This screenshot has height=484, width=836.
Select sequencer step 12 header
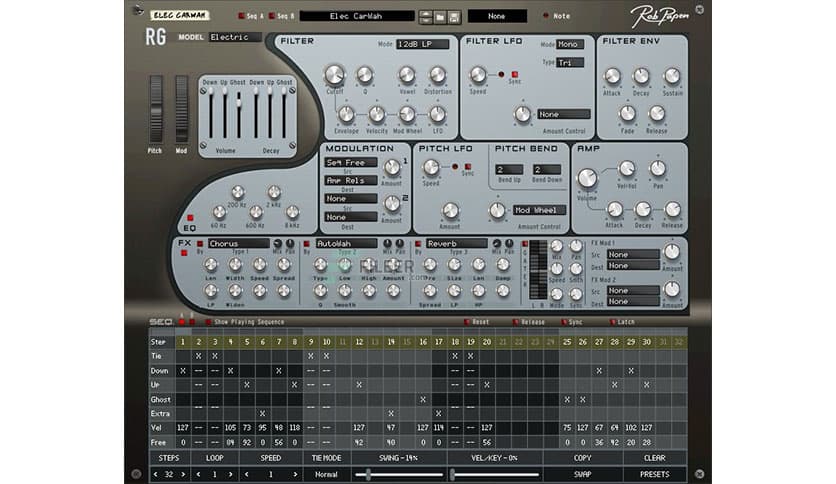[x=359, y=342]
